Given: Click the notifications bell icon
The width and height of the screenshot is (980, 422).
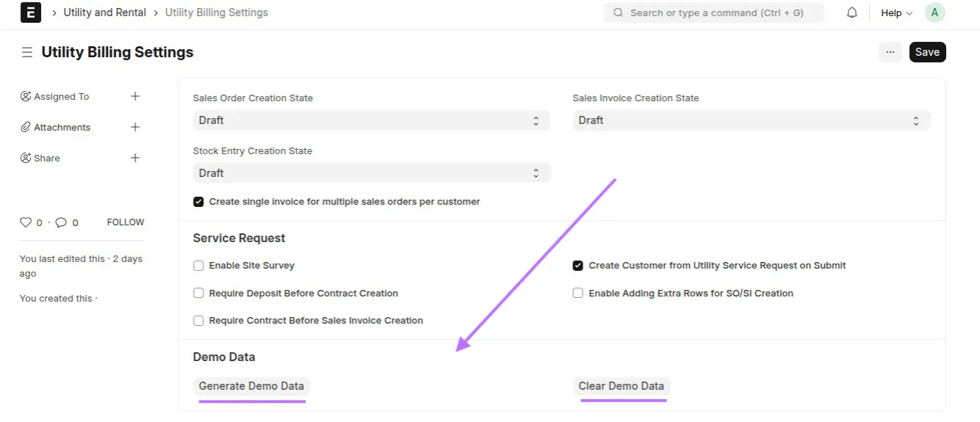Looking at the screenshot, I should tap(852, 12).
